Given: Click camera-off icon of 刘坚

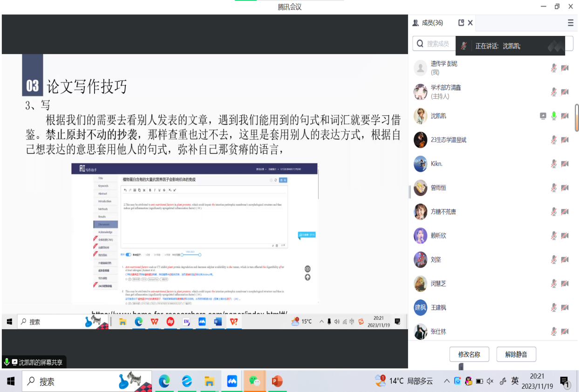Looking at the screenshot, I should [565, 260].
